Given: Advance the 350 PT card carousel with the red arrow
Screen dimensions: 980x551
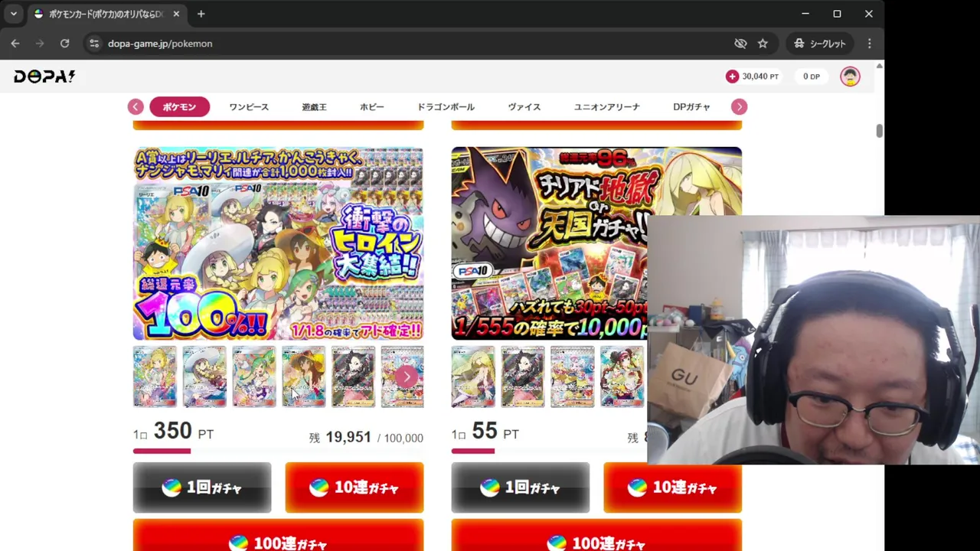Looking at the screenshot, I should click(407, 376).
